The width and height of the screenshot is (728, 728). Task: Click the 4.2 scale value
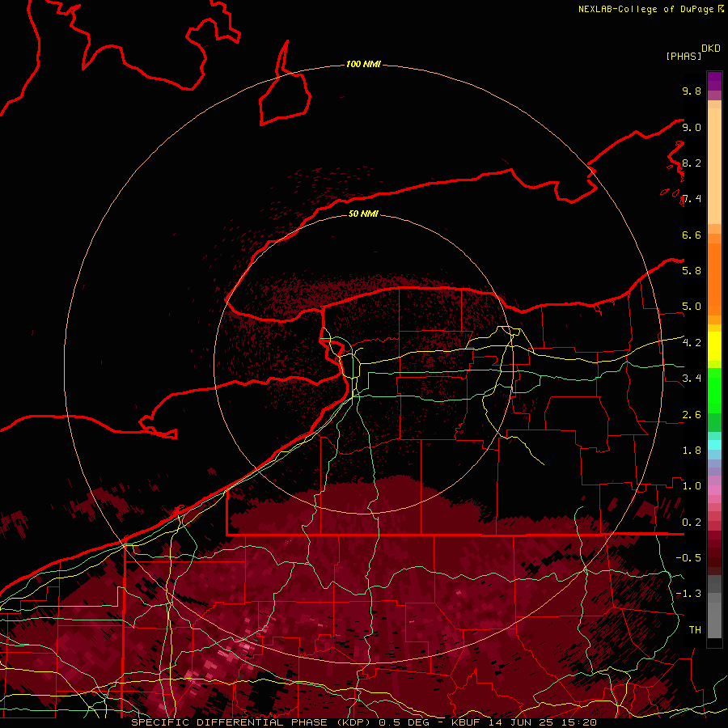(x=692, y=343)
